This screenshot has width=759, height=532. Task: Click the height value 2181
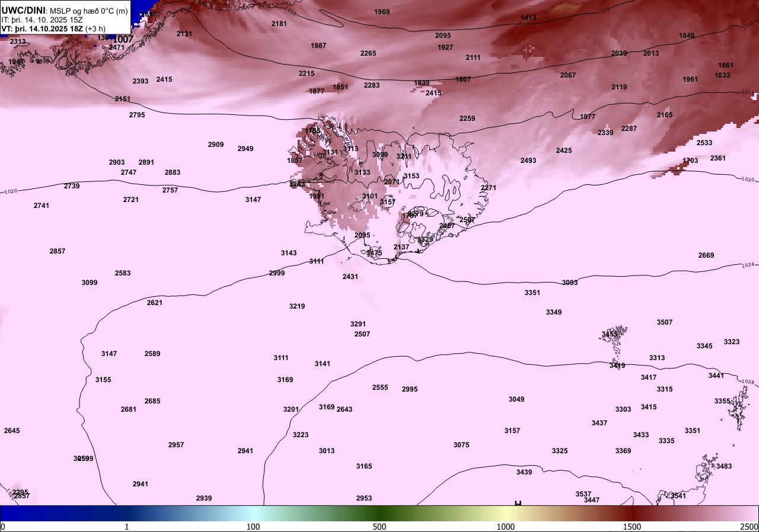[x=279, y=24]
